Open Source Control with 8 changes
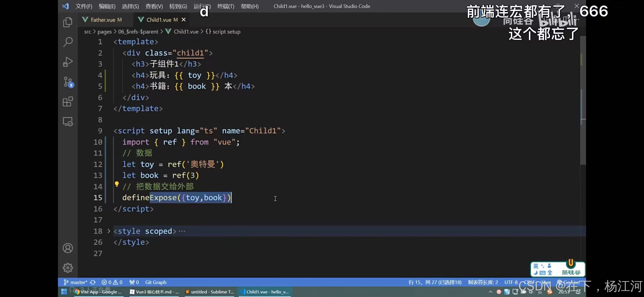The image size is (644, 297). 68,82
